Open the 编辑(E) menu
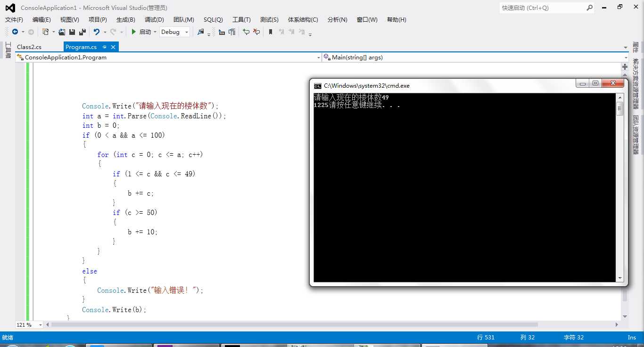This screenshot has width=644, height=347. [x=41, y=19]
